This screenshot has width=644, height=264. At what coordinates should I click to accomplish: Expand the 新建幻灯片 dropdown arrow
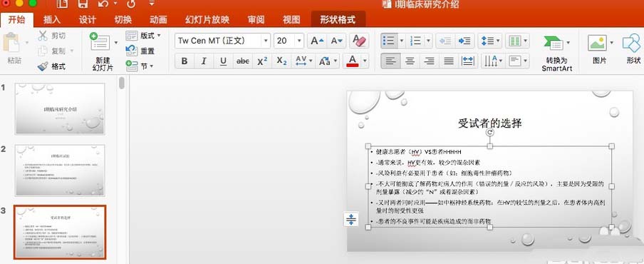116,42
